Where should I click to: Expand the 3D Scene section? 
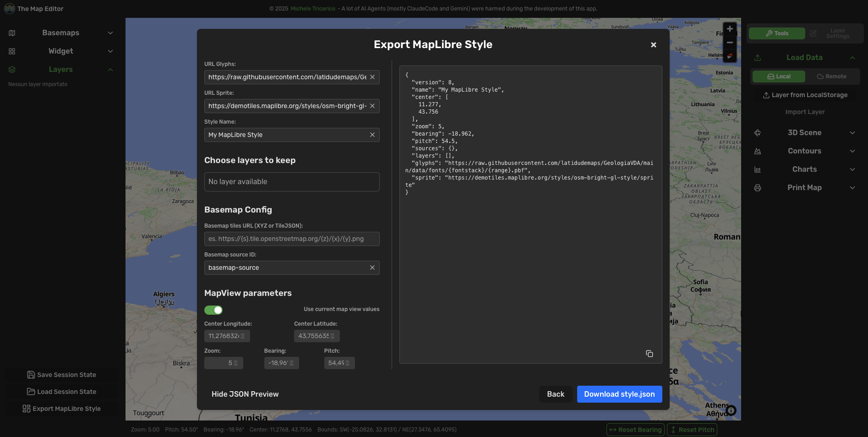852,132
